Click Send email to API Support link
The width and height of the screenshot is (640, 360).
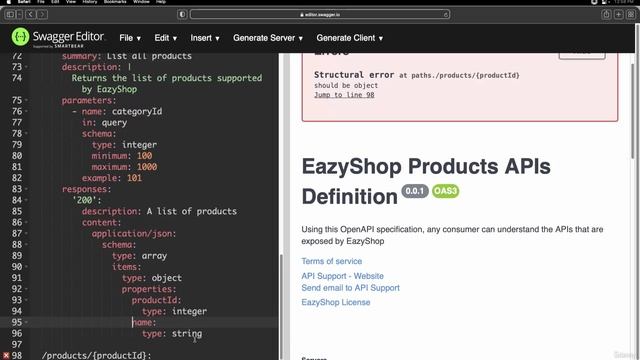(351, 288)
